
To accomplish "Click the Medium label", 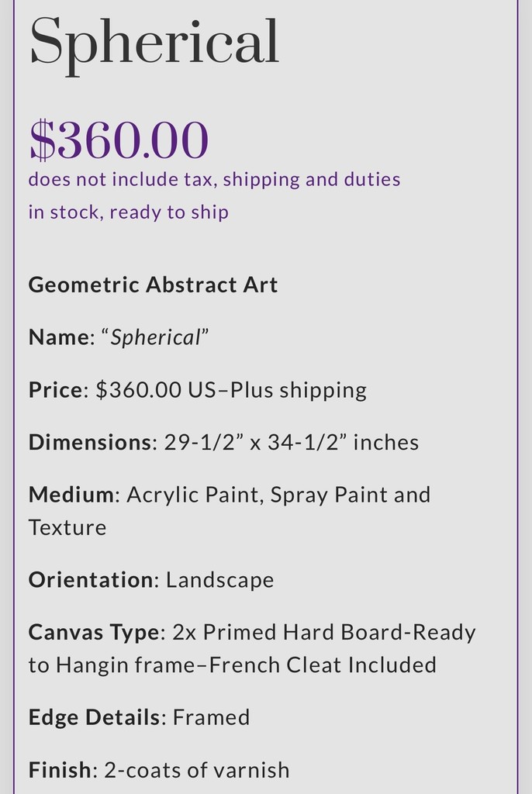I will (71, 494).
